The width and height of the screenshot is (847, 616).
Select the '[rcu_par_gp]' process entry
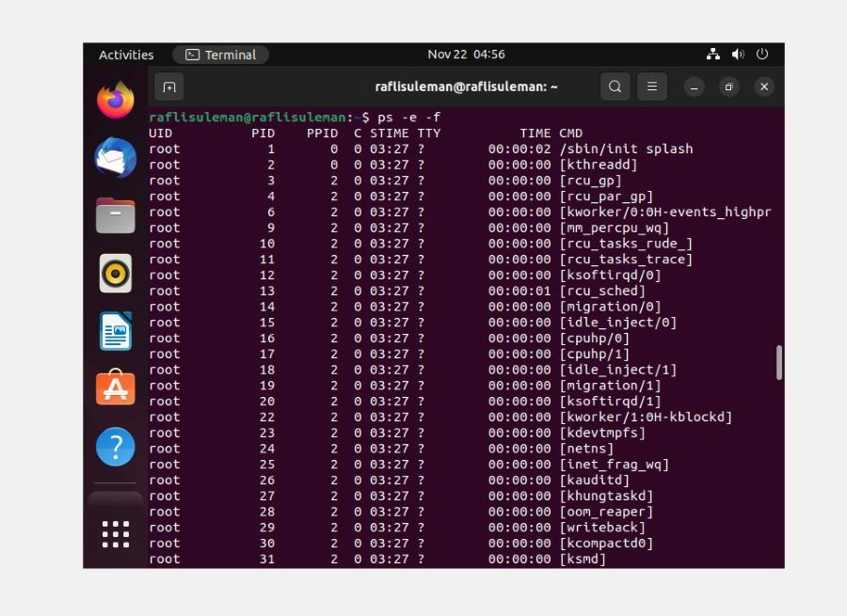pyautogui.click(x=607, y=196)
